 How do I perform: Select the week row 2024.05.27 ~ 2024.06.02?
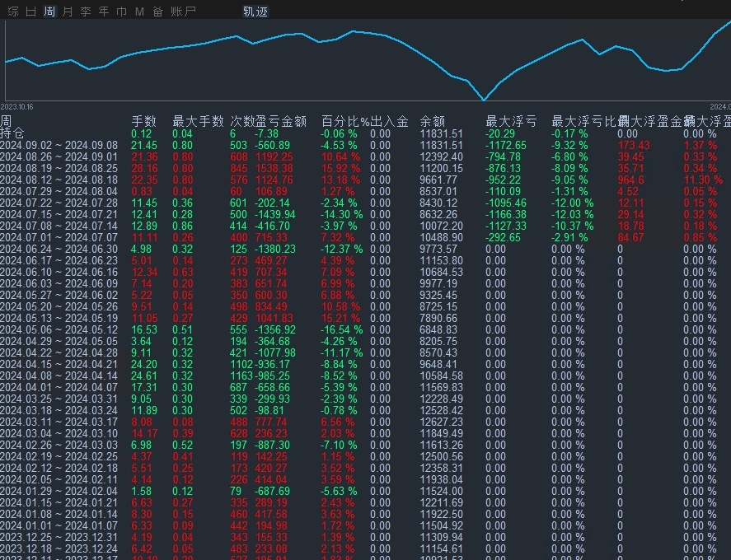366,296
